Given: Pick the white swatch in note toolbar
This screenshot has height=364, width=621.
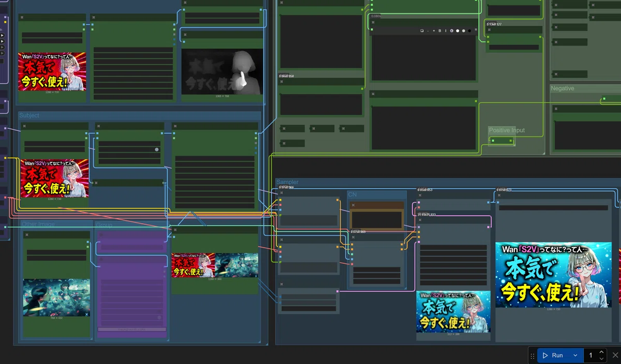Looking at the screenshot, I should (457, 31).
